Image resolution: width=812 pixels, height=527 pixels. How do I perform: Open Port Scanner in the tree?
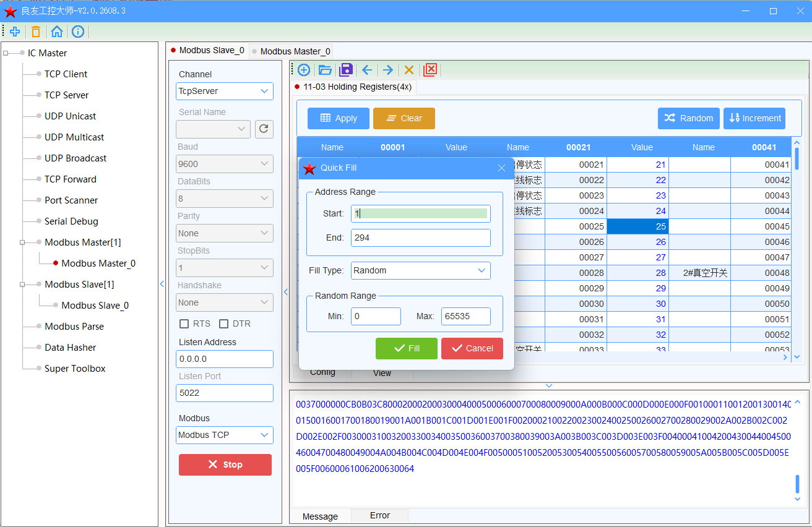click(71, 200)
